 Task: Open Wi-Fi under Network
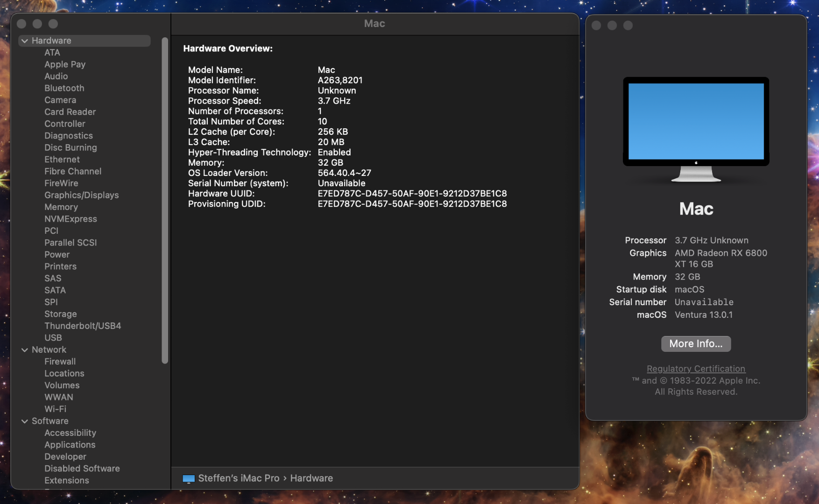click(55, 410)
